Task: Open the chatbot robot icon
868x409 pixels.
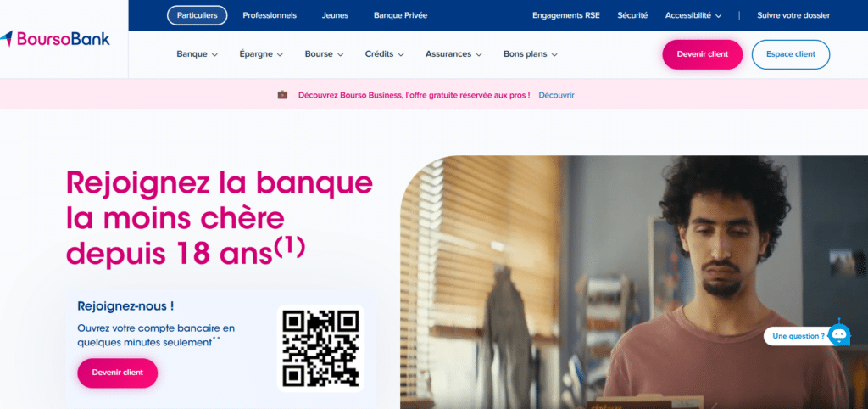Action: point(840,333)
